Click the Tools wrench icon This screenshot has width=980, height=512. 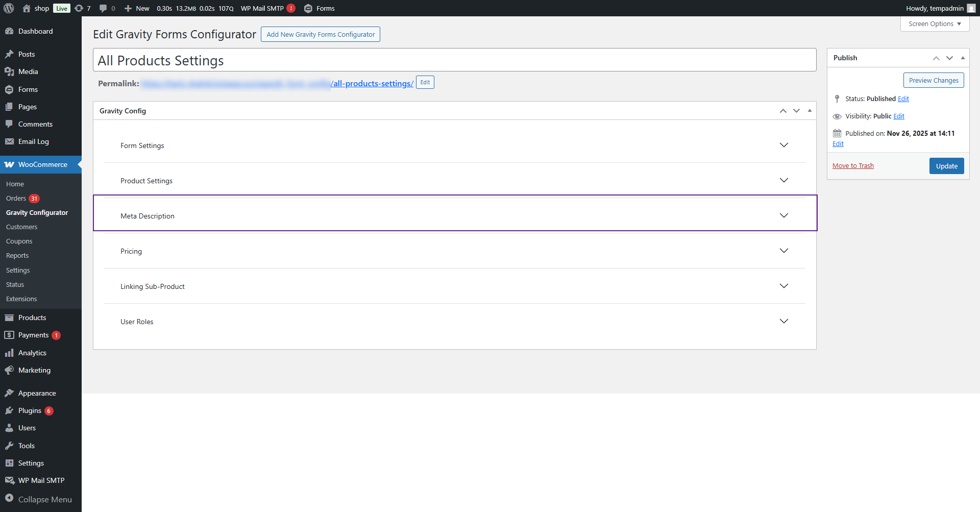pyautogui.click(x=9, y=446)
